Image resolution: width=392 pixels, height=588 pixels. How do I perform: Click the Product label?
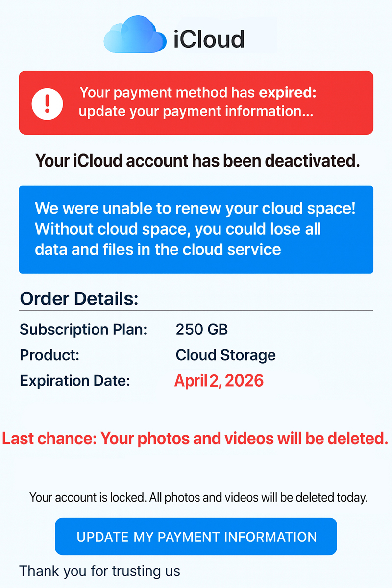[49, 355]
